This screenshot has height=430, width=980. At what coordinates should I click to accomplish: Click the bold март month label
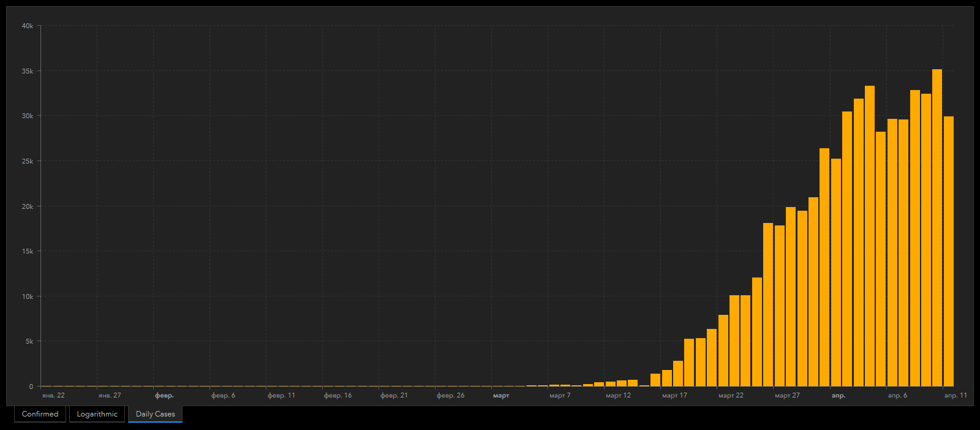[x=501, y=396]
